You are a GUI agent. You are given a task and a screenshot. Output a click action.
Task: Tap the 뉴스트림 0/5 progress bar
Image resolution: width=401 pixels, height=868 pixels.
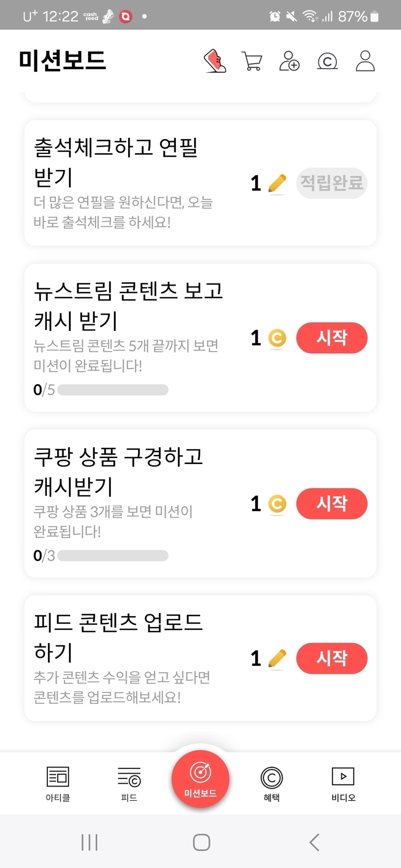coord(113,390)
